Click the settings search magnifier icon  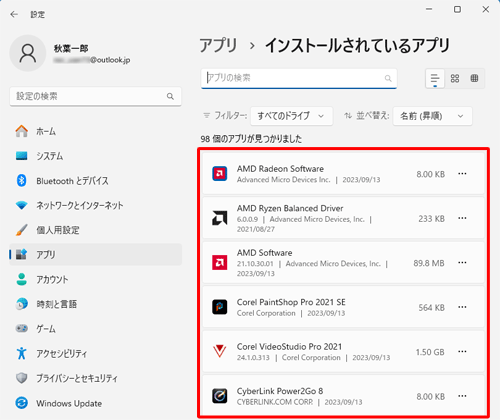(x=170, y=96)
